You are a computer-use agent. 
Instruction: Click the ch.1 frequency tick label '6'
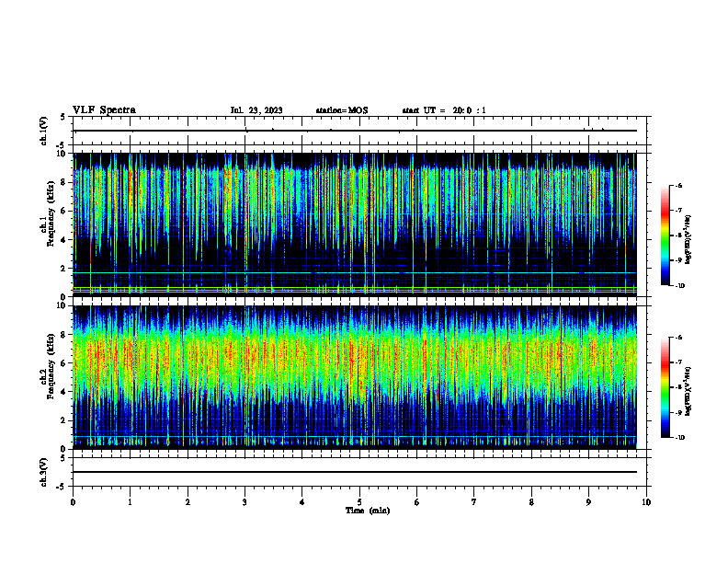tap(63, 211)
